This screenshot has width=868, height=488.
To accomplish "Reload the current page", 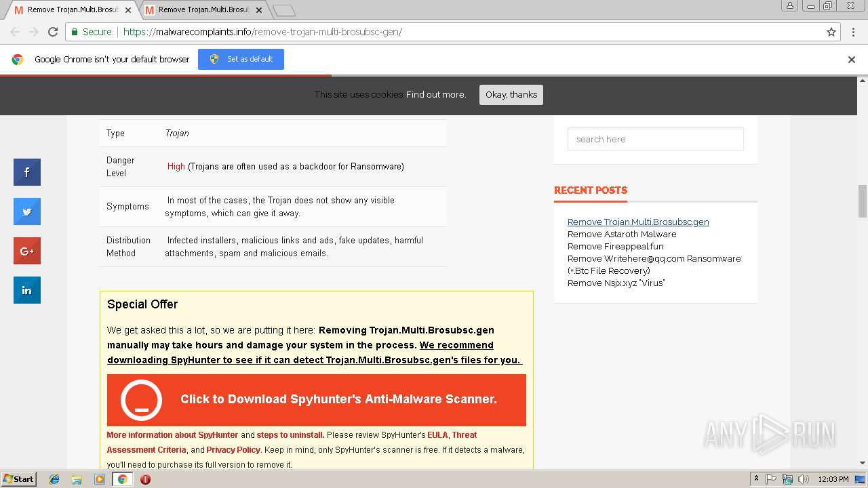I will 53,32.
